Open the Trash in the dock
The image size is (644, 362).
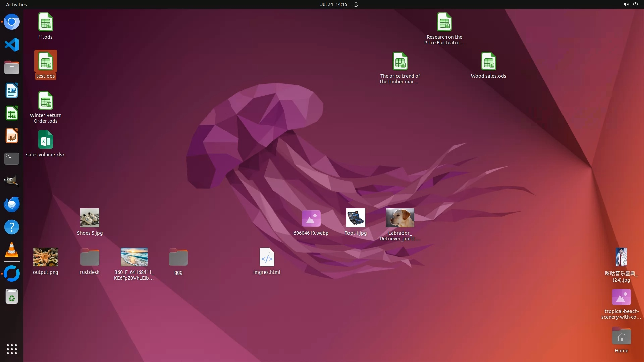tap(12, 297)
